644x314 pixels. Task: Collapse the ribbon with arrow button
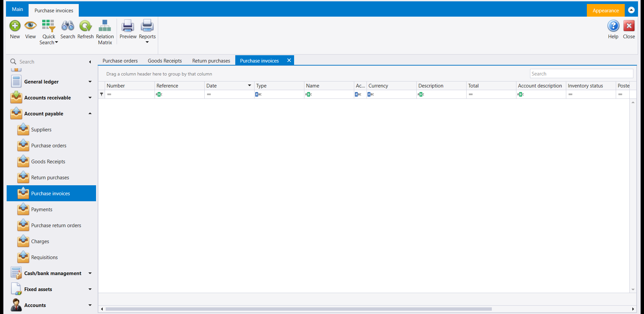click(x=632, y=10)
